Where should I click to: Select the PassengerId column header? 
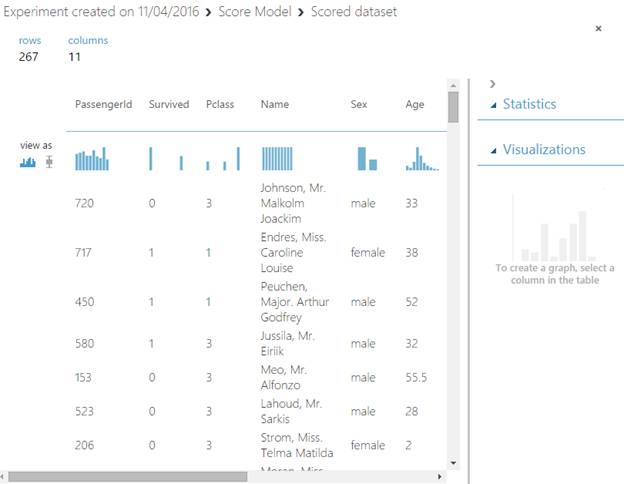pos(103,104)
